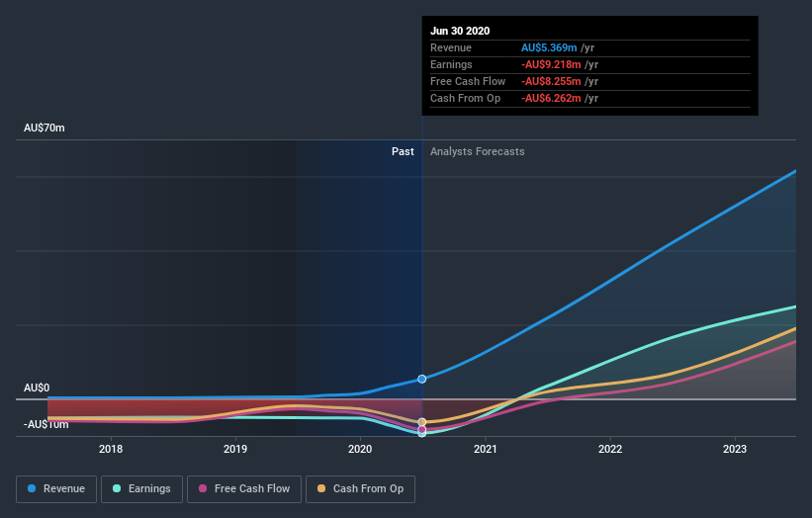Click the 2018 x-axis label
The width and height of the screenshot is (812, 518).
coord(111,449)
